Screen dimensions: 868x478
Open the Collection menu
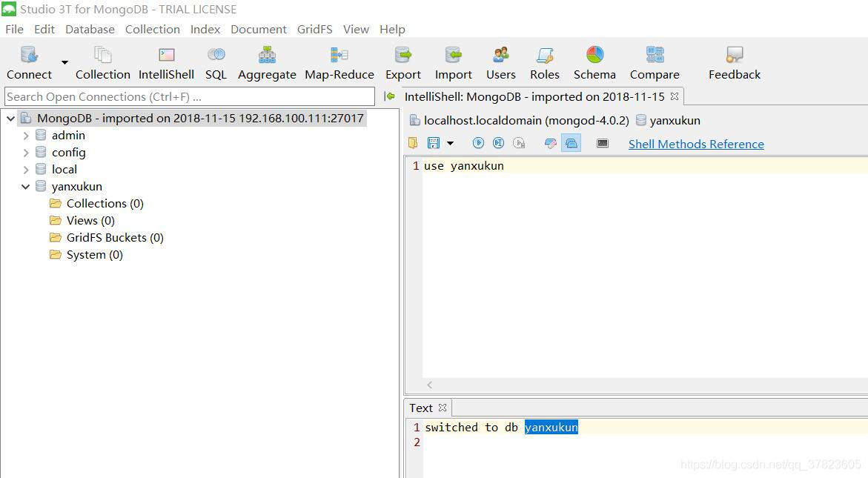pyautogui.click(x=152, y=30)
